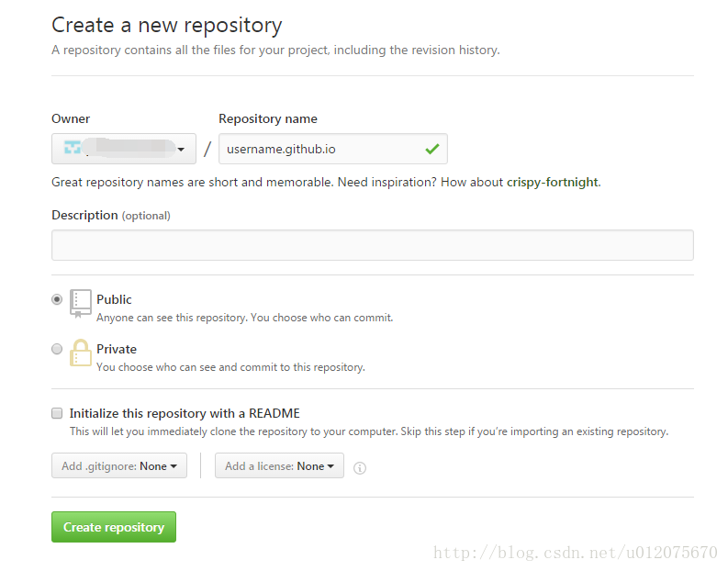This screenshot has height=571, width=728.
Task: Click the Private label text
Action: tap(117, 349)
